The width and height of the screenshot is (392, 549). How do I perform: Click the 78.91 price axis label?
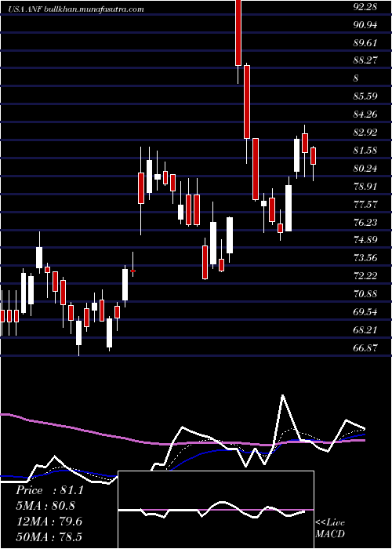click(x=365, y=187)
